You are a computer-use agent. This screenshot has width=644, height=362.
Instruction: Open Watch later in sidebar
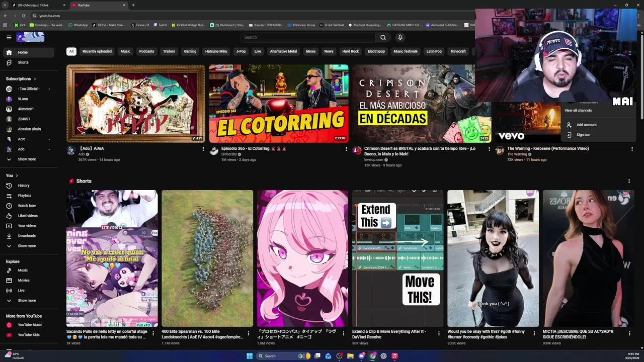(x=28, y=206)
